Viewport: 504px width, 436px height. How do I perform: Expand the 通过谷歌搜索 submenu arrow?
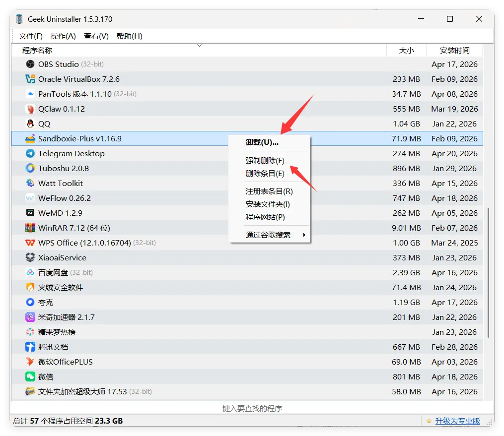click(x=304, y=235)
